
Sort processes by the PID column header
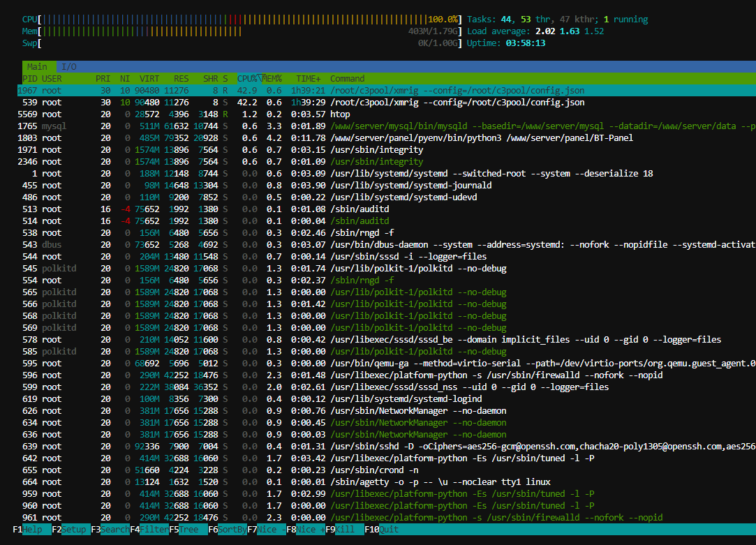point(29,79)
